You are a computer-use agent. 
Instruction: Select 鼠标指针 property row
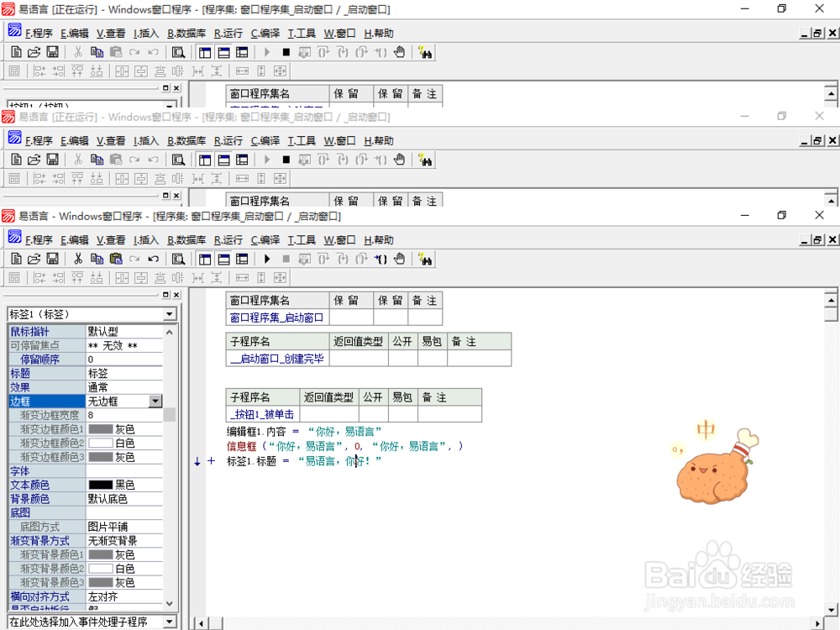tap(86, 332)
